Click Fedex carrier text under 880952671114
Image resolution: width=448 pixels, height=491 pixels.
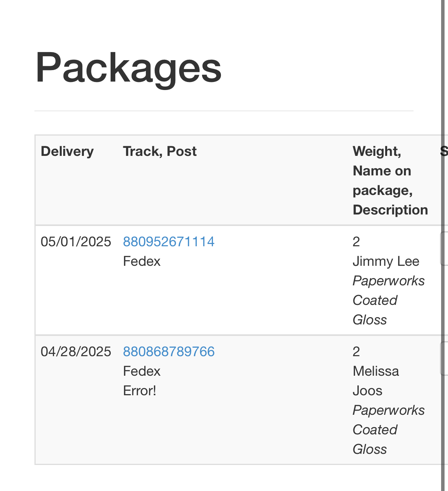(142, 261)
